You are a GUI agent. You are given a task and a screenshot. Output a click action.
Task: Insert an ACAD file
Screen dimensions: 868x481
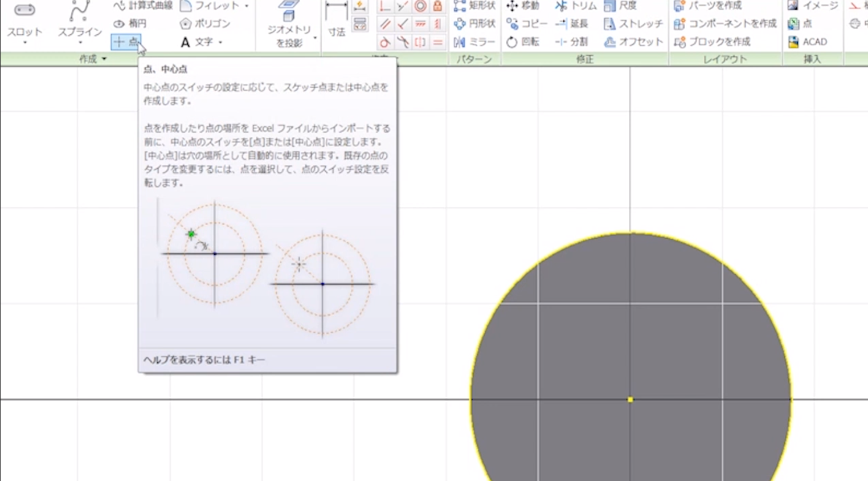(808, 42)
